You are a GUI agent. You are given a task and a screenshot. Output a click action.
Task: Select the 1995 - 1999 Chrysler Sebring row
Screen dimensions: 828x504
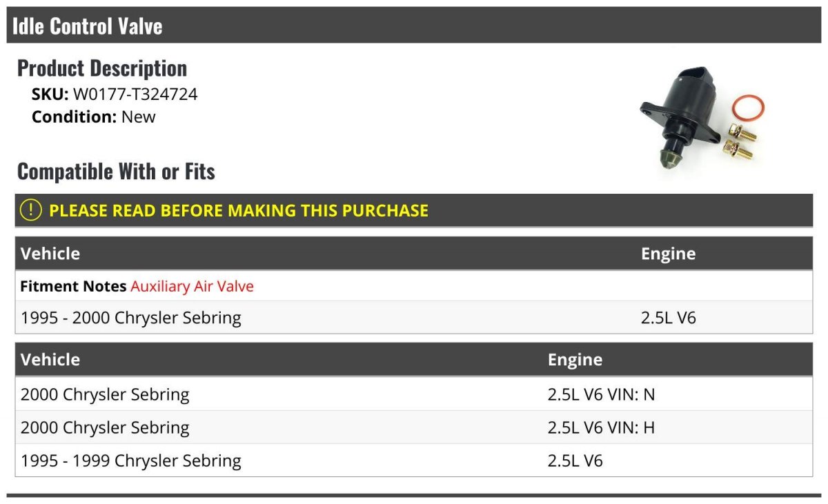click(x=414, y=461)
